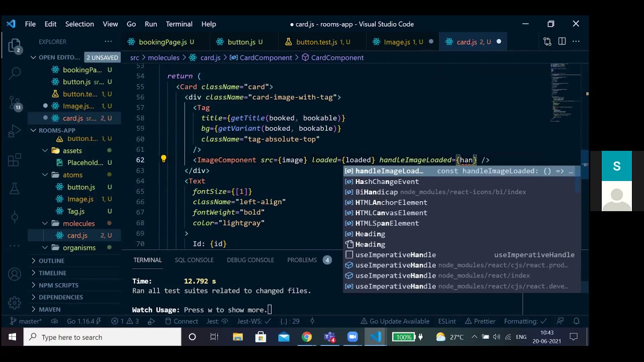
Task: Click the master branch in status bar
Action: [x=26, y=321]
